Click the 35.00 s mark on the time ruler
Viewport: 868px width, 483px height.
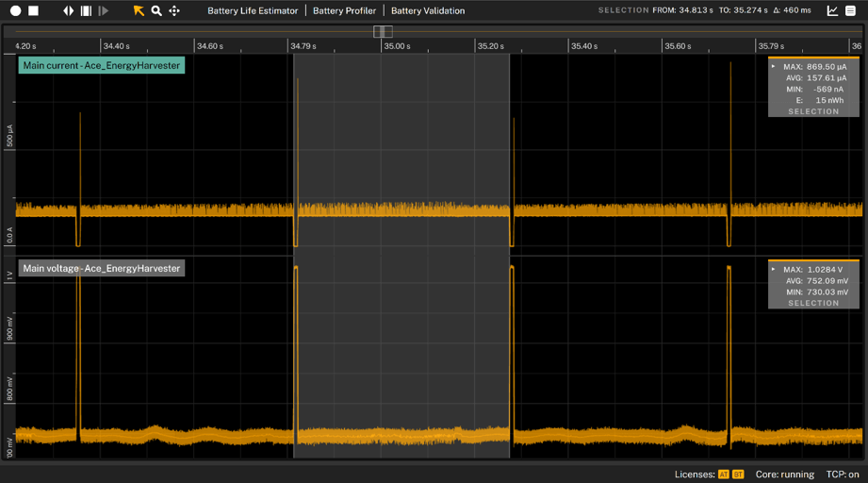coord(397,46)
